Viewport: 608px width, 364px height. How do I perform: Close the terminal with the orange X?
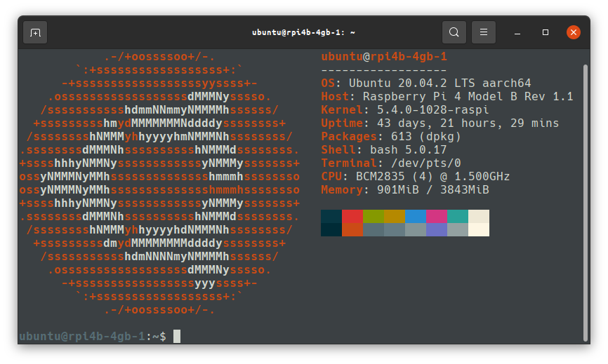tap(574, 32)
